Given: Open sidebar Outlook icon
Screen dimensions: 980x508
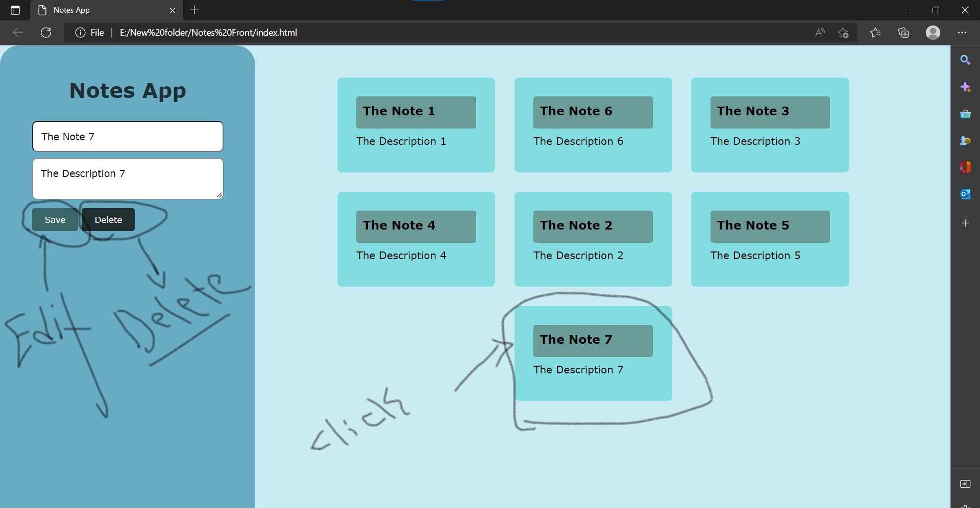Looking at the screenshot, I should point(965,194).
